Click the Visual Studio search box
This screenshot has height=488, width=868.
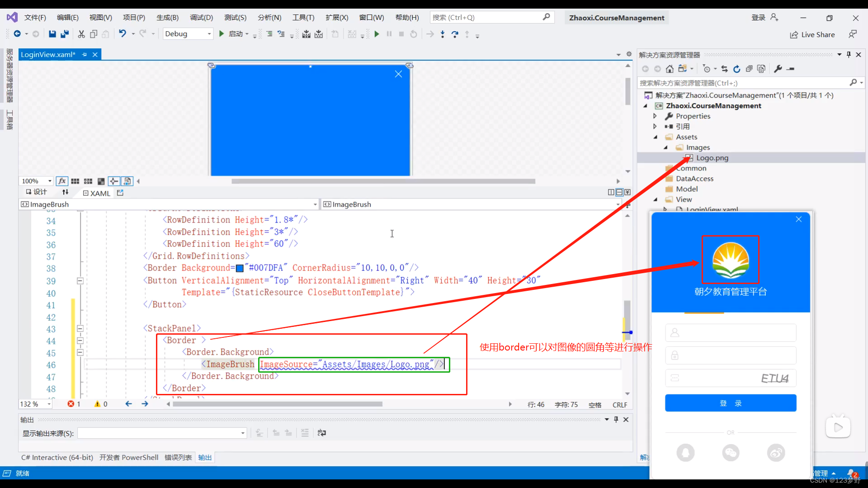(x=492, y=17)
